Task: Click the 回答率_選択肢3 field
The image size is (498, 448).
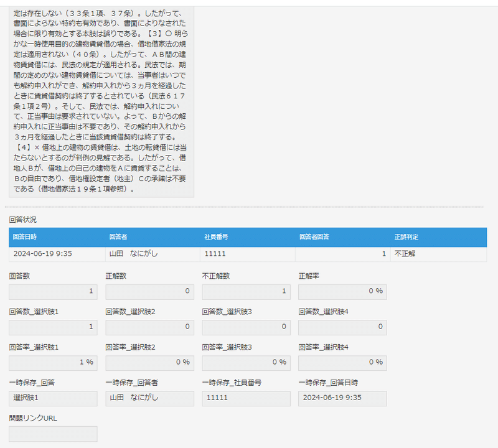Action: (246, 363)
